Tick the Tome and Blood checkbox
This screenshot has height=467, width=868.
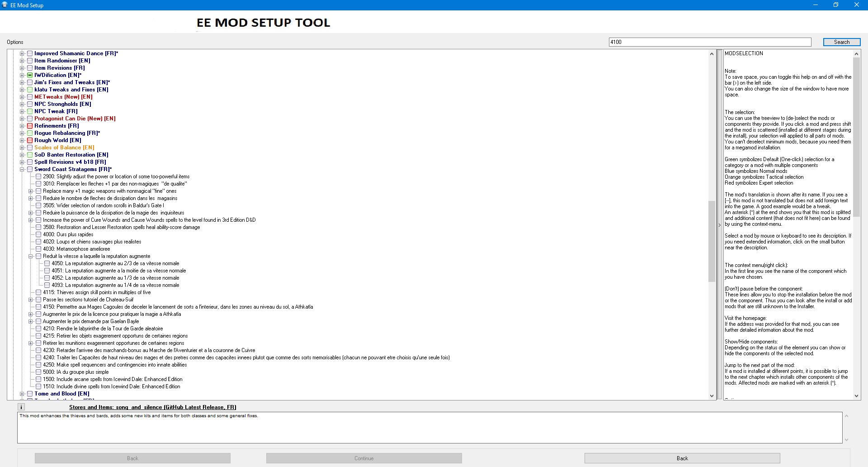pos(30,394)
